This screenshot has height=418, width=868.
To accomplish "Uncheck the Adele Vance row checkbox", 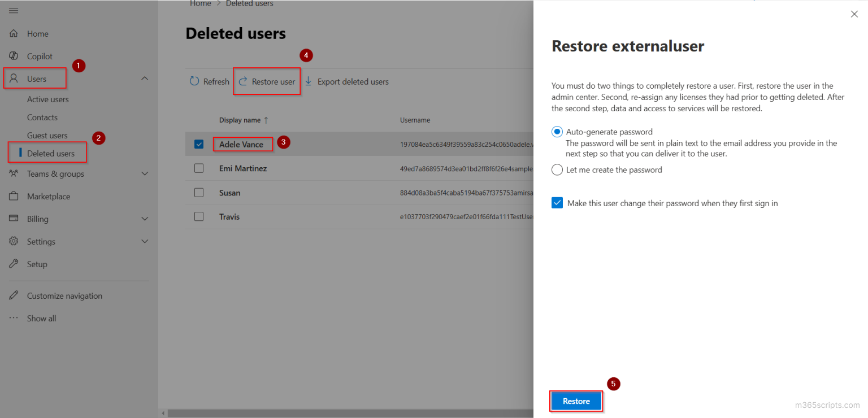I will pyautogui.click(x=199, y=143).
